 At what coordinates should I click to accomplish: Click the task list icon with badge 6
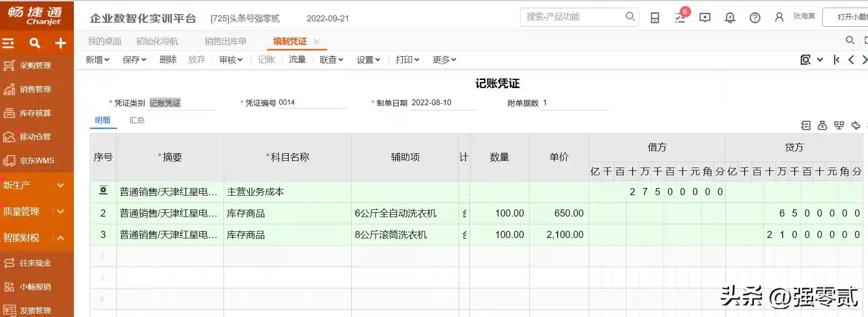[680, 18]
